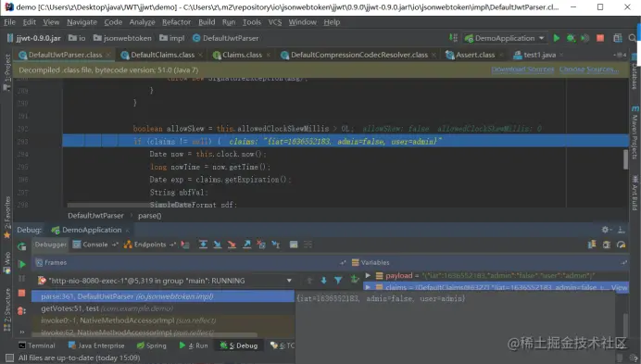This screenshot has height=364, width=641.
Task: Open DemoApplication run configuration dropdown
Action: point(505,38)
